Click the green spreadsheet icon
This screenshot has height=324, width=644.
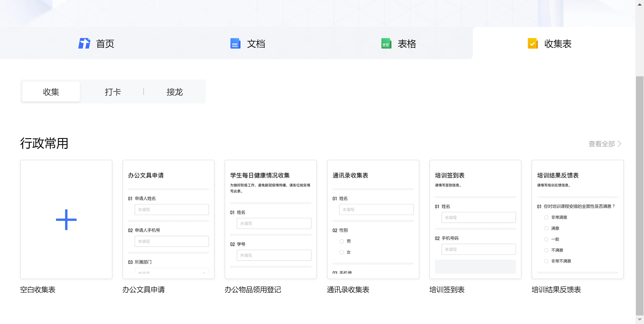386,44
